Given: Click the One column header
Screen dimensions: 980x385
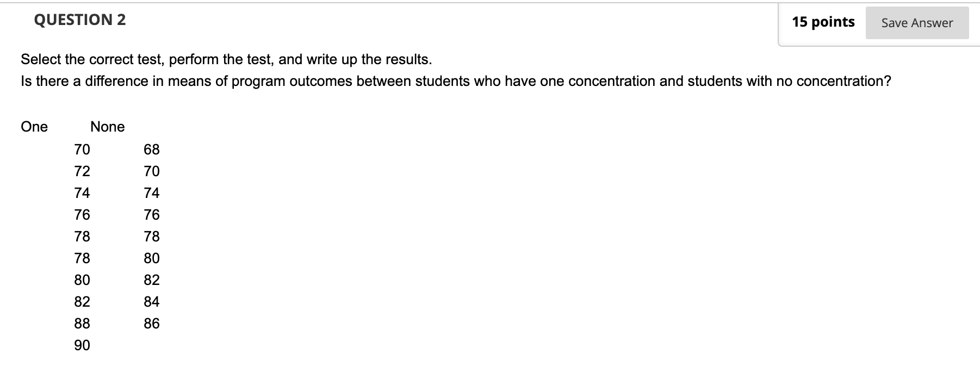Looking at the screenshot, I should 34,127.
